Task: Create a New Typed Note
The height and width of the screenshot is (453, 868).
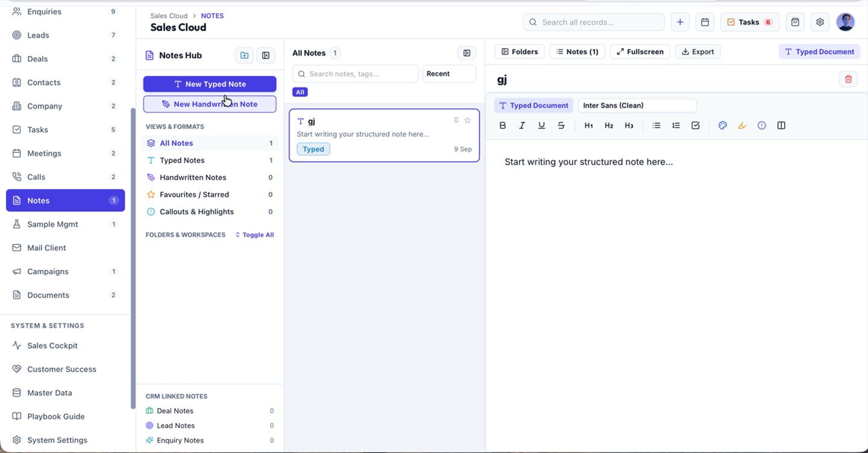Action: click(x=210, y=84)
